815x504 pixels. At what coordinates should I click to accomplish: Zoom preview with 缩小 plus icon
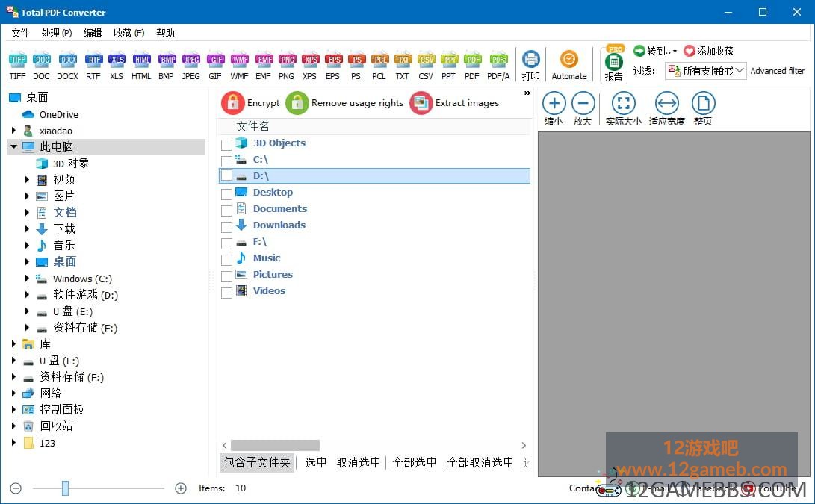point(554,108)
